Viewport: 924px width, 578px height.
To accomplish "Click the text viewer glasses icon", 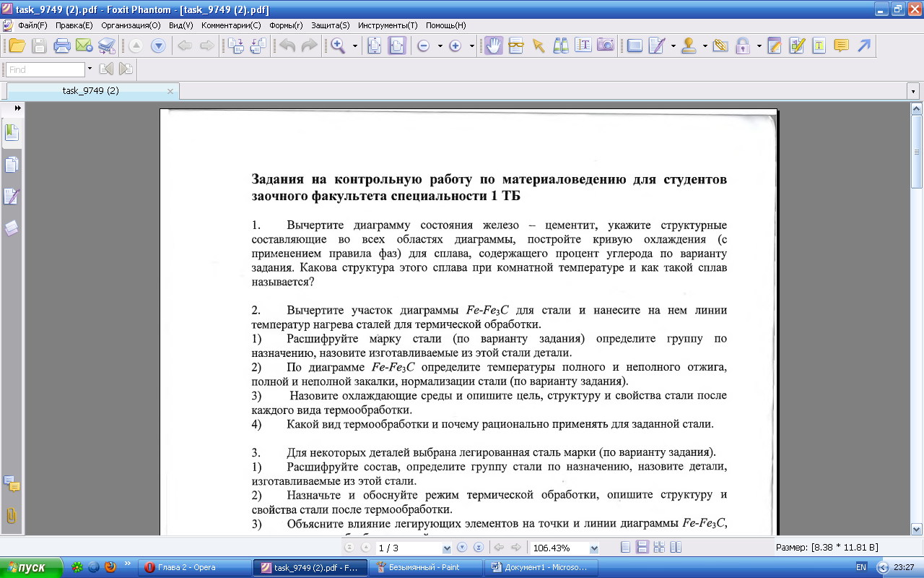I will pyautogui.click(x=515, y=46).
